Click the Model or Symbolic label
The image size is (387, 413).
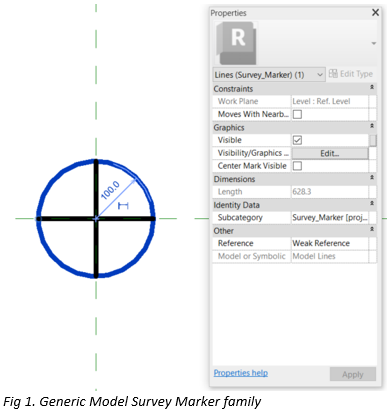[x=251, y=256]
